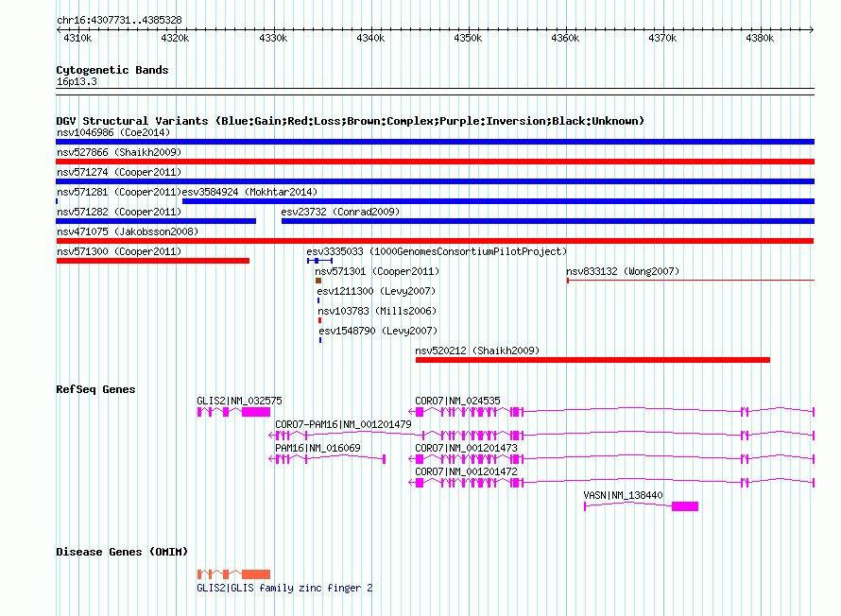
Task: Click the CORO7|NM_001201472 transcript glyph
Action: (611, 483)
